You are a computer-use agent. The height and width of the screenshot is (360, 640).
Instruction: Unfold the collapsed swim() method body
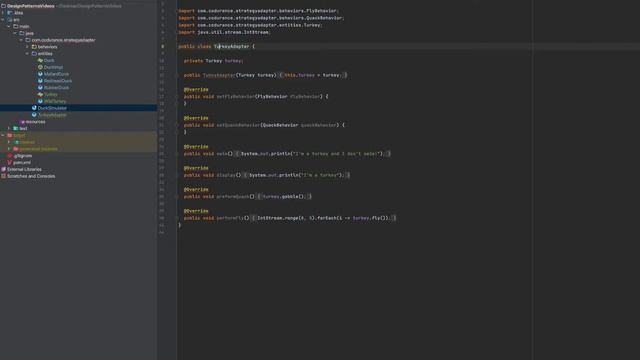click(176, 154)
